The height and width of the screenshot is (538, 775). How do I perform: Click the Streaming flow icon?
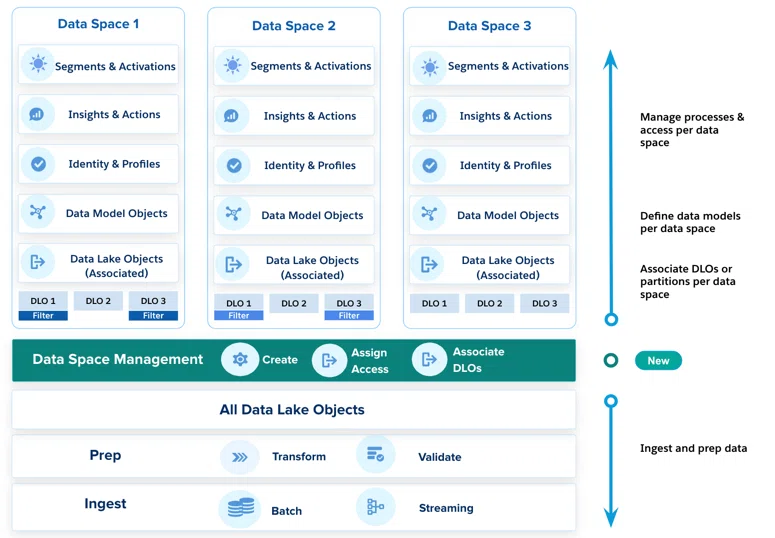pyautogui.click(x=376, y=507)
